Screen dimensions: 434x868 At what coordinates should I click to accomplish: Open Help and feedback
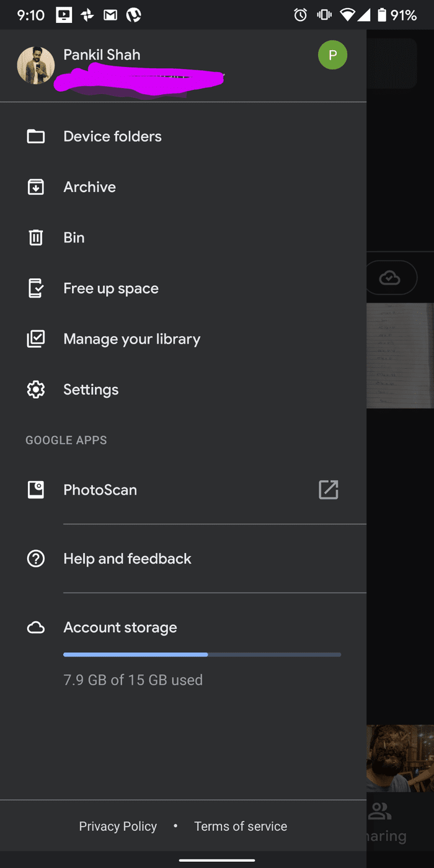[x=183, y=559]
